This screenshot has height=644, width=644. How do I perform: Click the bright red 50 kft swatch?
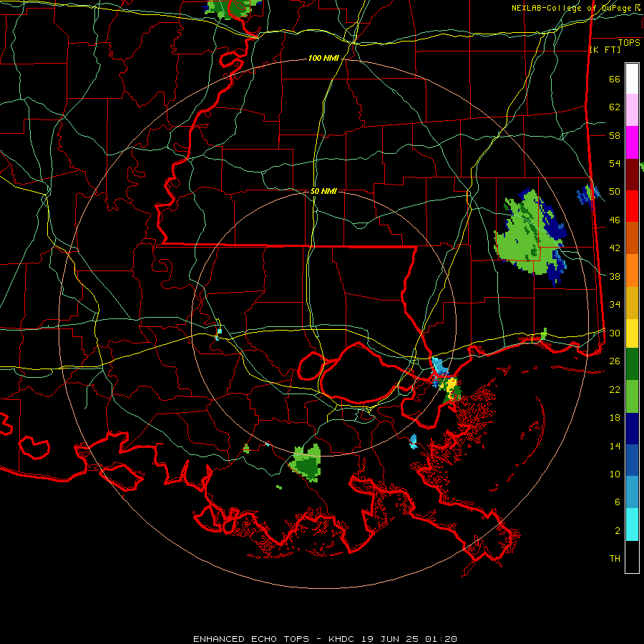point(632,206)
